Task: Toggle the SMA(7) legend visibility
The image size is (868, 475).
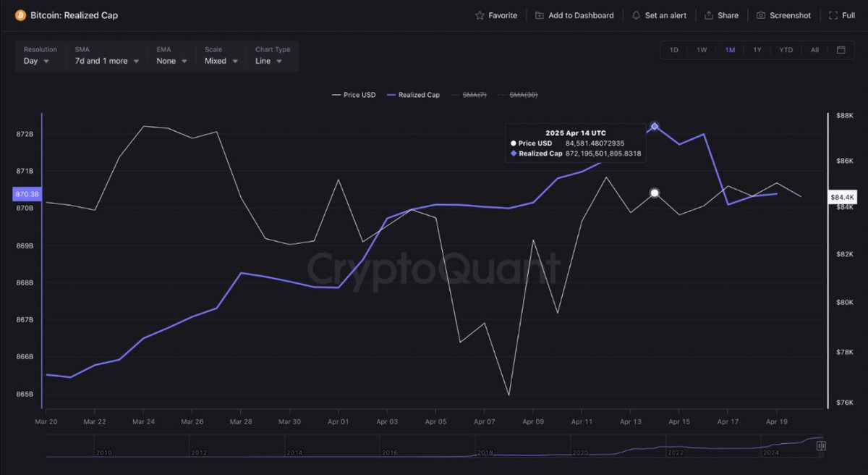Action: pyautogui.click(x=474, y=94)
